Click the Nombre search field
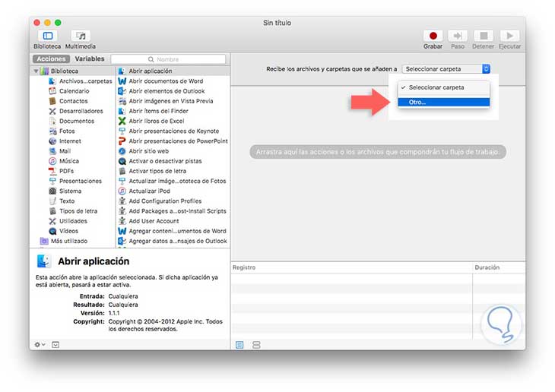Viewport: 555px width, 392px height. 168,59
